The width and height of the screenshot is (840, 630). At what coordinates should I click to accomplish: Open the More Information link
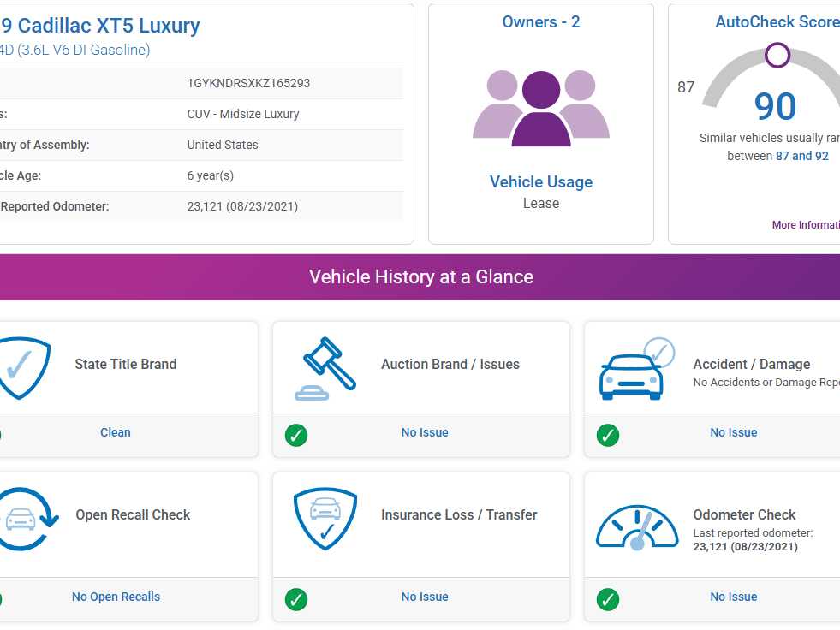(806, 225)
